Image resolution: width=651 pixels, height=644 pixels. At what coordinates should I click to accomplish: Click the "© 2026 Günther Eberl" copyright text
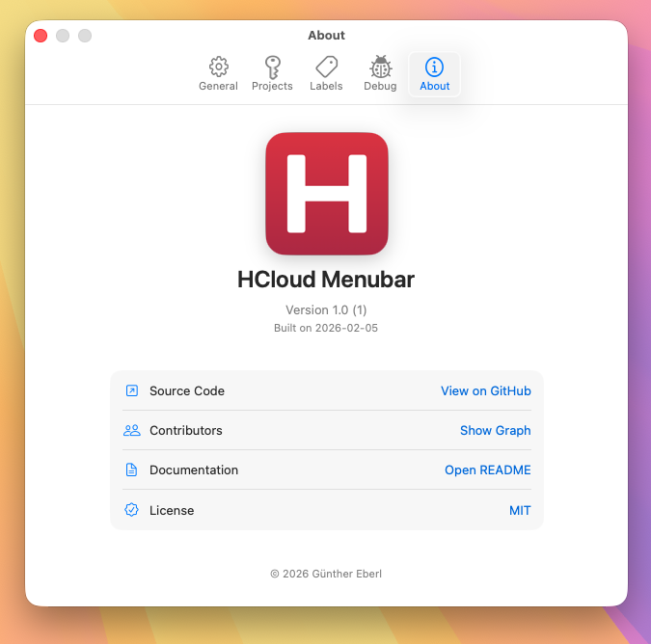tap(326, 574)
